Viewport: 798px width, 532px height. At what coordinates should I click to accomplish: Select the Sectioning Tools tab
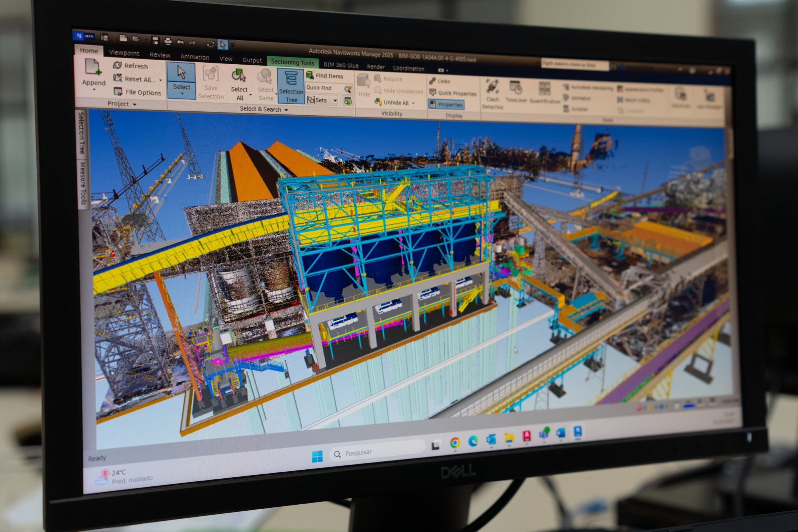[x=292, y=62]
